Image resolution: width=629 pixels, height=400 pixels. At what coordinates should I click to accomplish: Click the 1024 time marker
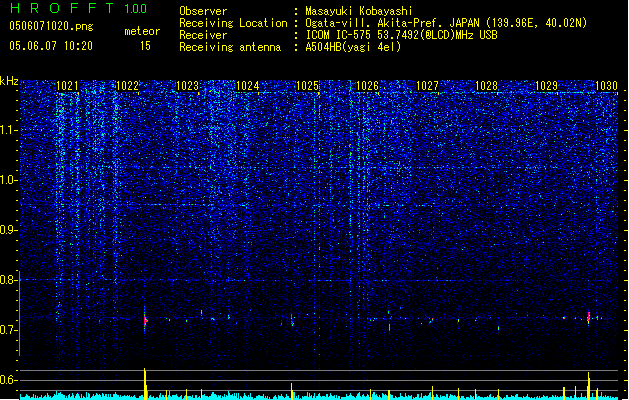click(x=248, y=86)
